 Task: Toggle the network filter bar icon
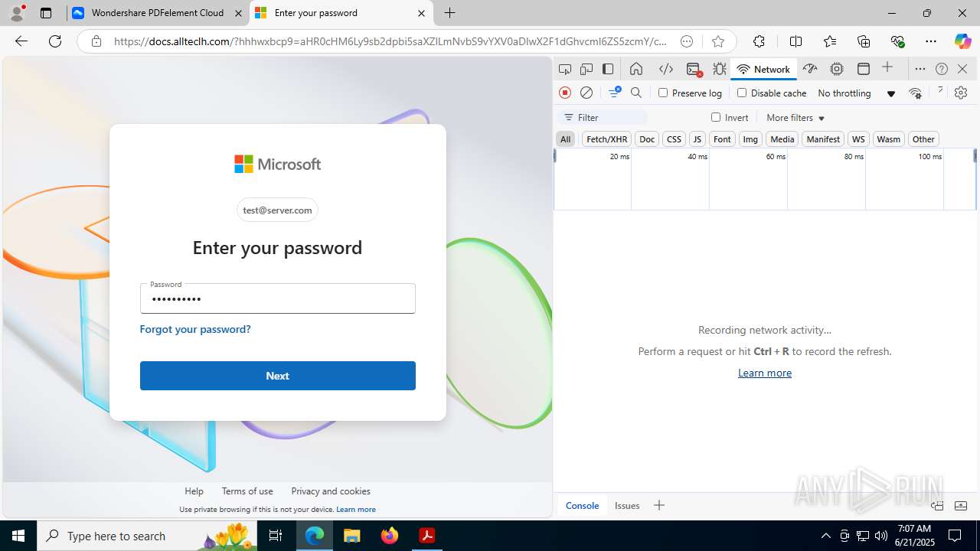point(615,93)
